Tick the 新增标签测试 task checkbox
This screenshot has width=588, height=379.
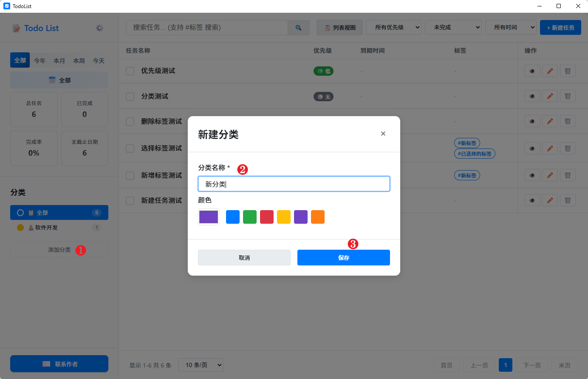coord(130,175)
